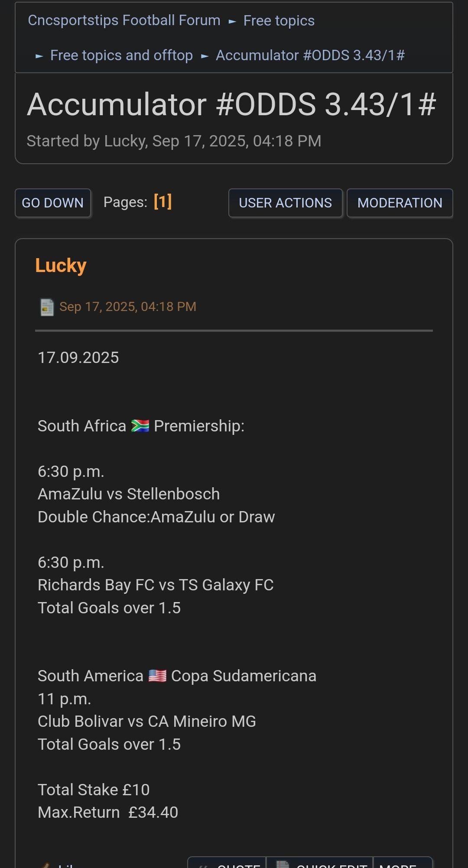
Task: Select page 1 in pagination
Action: (162, 202)
